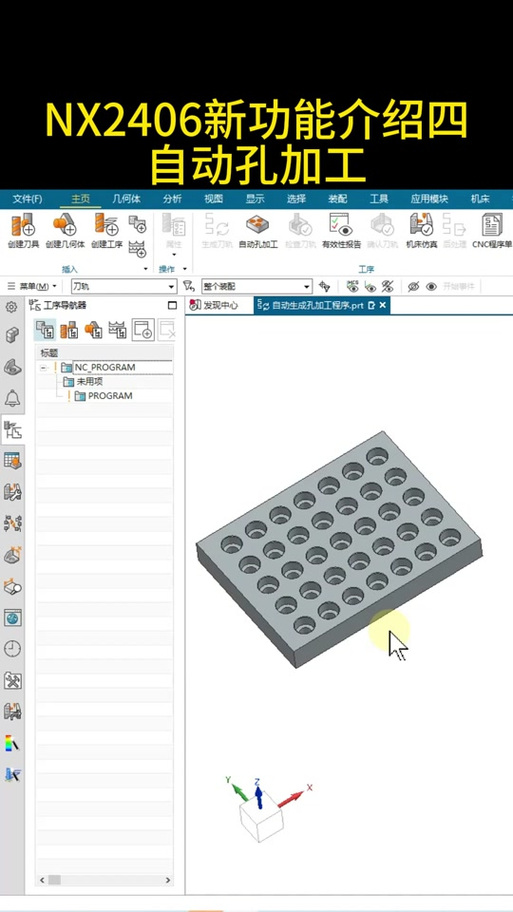Open notifications bell in resource bar

point(12,398)
